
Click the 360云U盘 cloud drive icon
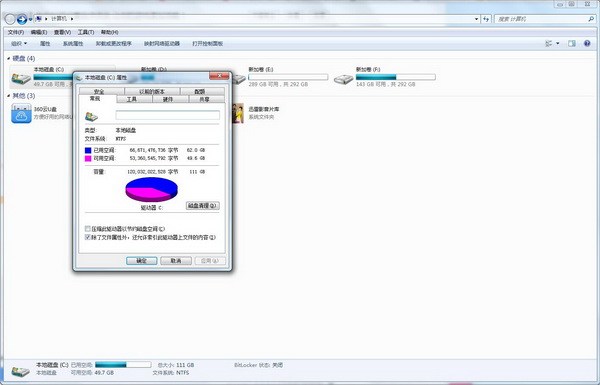(21, 113)
